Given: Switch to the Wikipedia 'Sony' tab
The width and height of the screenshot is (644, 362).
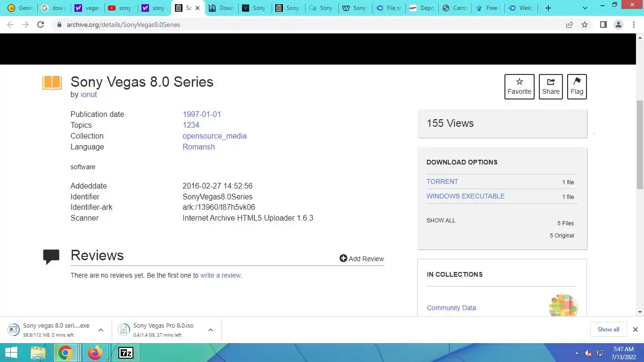Looking at the screenshot, I should 355,8.
